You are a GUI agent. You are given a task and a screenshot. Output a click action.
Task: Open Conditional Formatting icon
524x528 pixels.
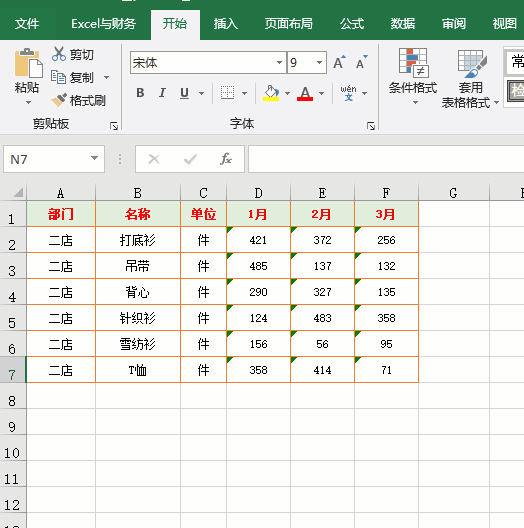point(414,62)
